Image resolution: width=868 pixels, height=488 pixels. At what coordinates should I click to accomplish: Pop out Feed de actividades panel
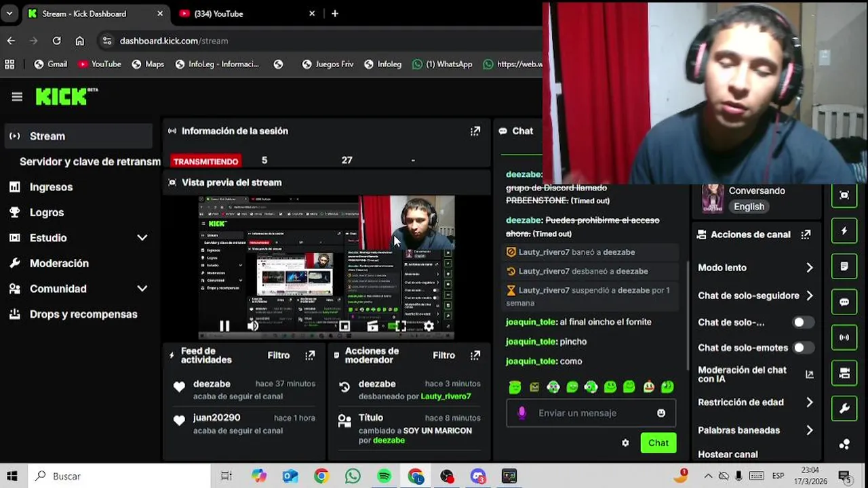point(310,355)
